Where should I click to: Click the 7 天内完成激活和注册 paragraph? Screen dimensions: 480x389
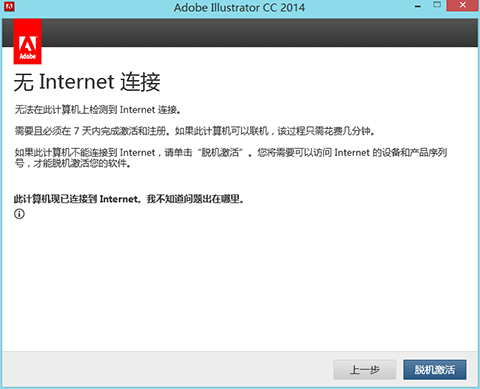(x=194, y=131)
